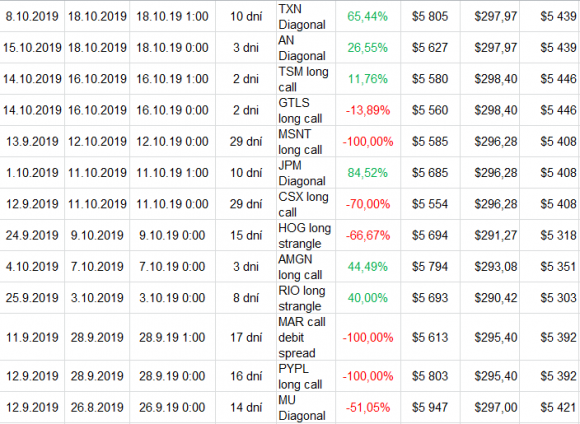Viewport: 580px width, 424px height.
Task: Click the 28.9.19 1:00 timestamp cell
Action: coord(172,337)
